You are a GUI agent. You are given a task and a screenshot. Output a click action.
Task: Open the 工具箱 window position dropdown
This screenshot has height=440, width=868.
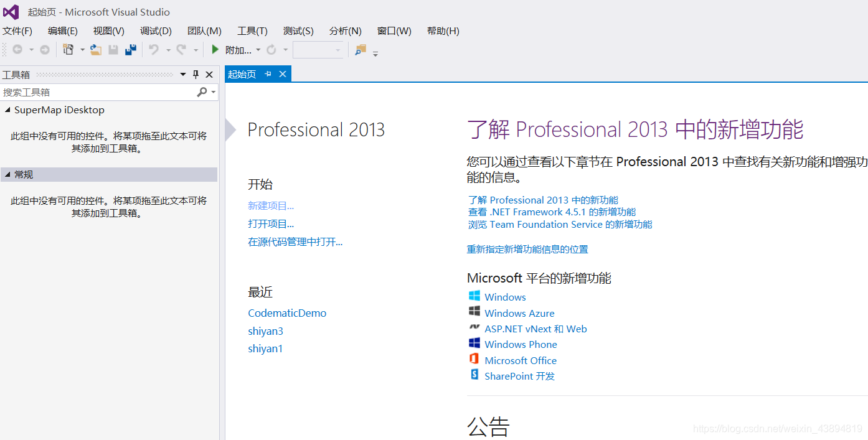(x=183, y=75)
